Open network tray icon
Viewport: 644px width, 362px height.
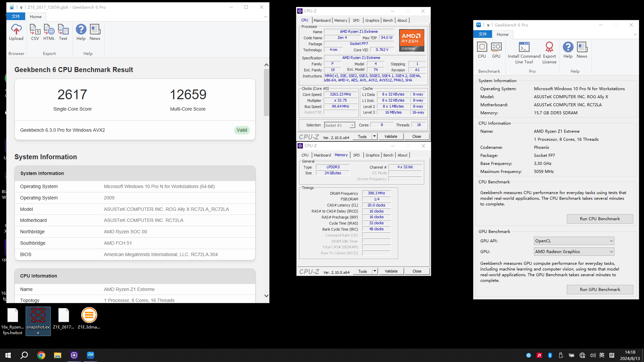click(x=582, y=355)
